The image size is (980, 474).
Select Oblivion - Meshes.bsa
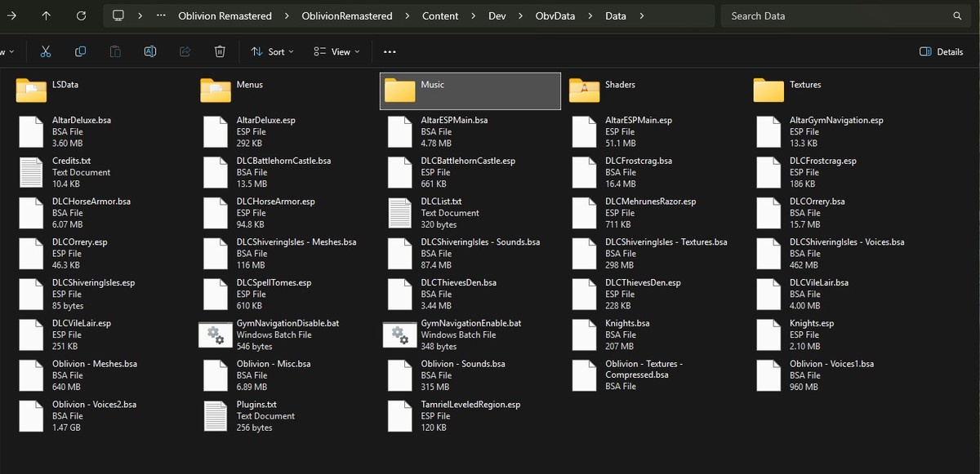pyautogui.click(x=102, y=375)
